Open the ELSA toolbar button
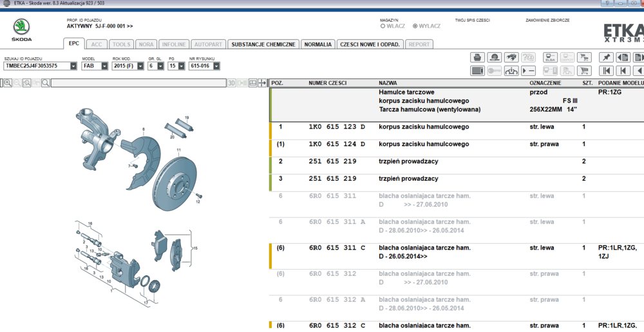The height and width of the screenshot is (332, 644). [x=551, y=57]
